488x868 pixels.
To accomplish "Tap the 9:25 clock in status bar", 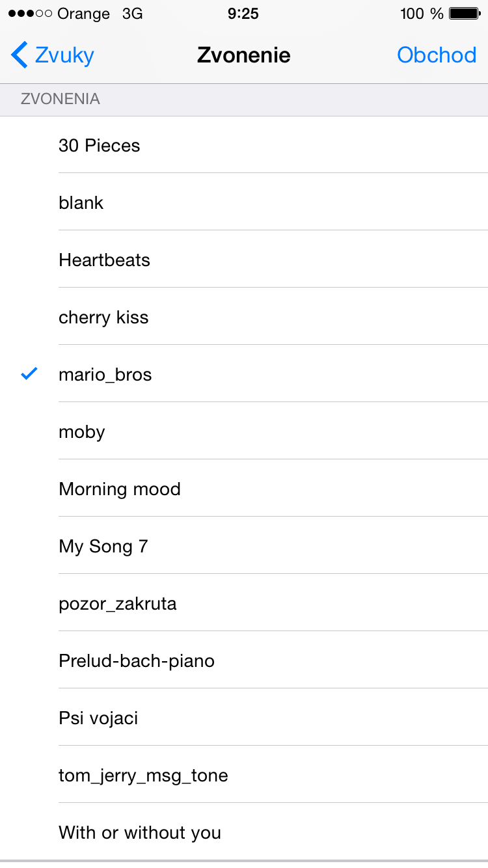I will tap(243, 14).
